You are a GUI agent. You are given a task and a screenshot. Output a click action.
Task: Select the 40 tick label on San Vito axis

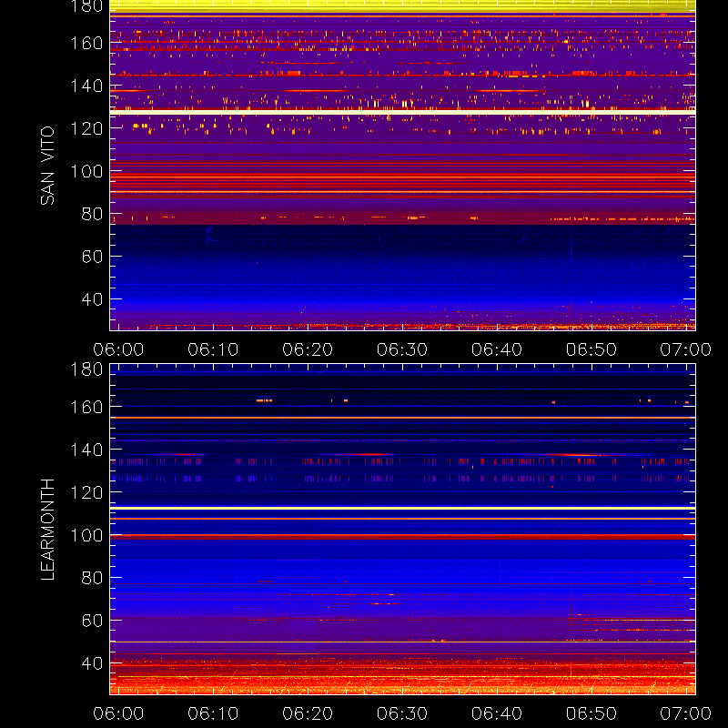coord(92,299)
